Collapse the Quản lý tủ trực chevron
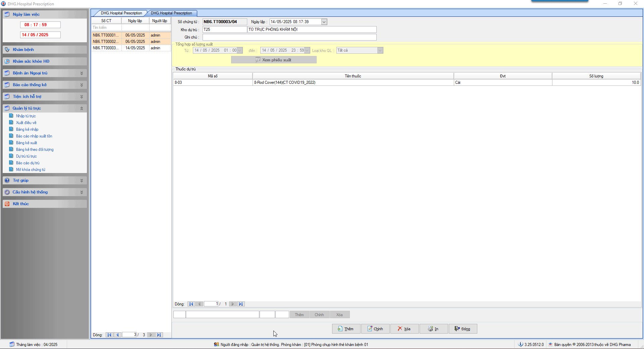Screen dimensions: 644x349 pos(82,108)
